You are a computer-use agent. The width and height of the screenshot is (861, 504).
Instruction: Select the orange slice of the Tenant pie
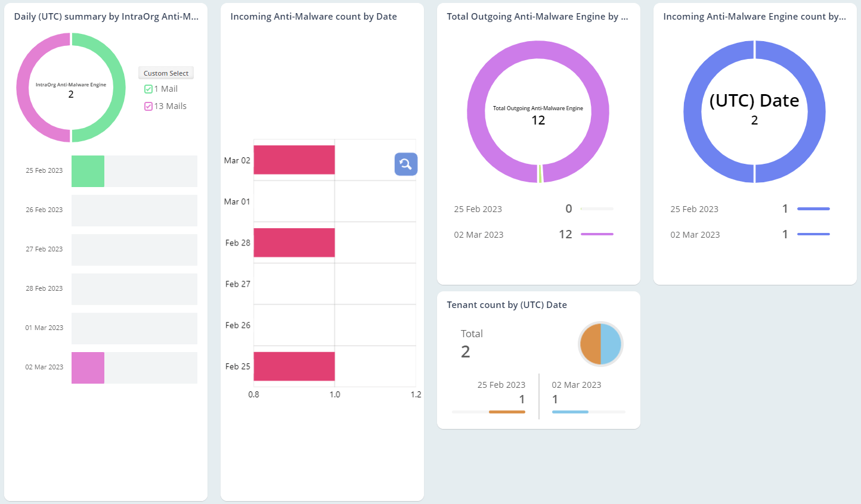(x=590, y=344)
